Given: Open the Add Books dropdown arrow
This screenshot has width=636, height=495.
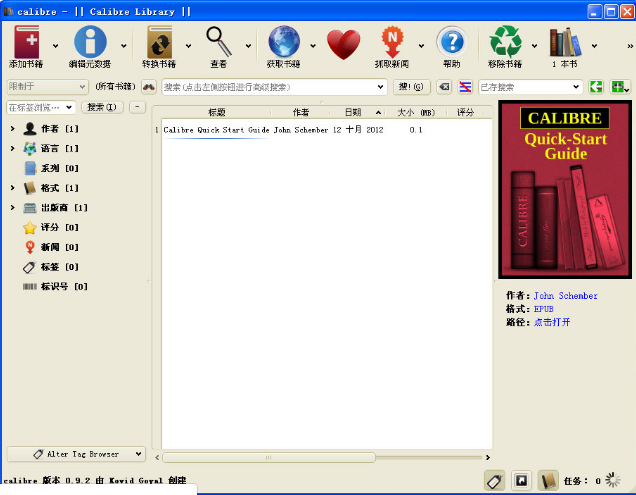Looking at the screenshot, I should click(x=56, y=46).
